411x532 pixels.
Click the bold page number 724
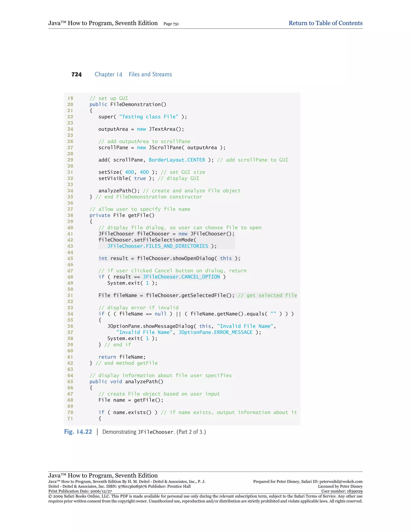76,74
